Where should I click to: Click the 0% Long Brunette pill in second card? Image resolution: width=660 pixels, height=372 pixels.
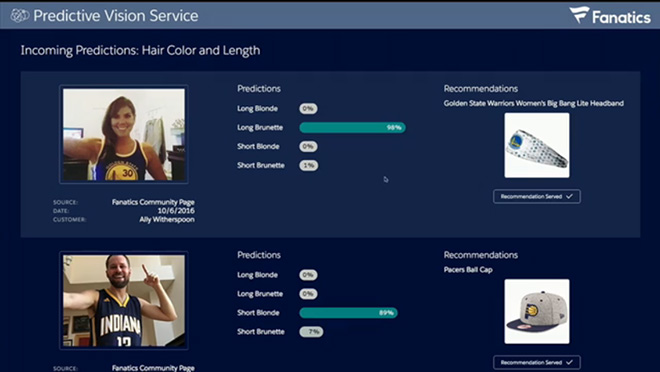308,294
